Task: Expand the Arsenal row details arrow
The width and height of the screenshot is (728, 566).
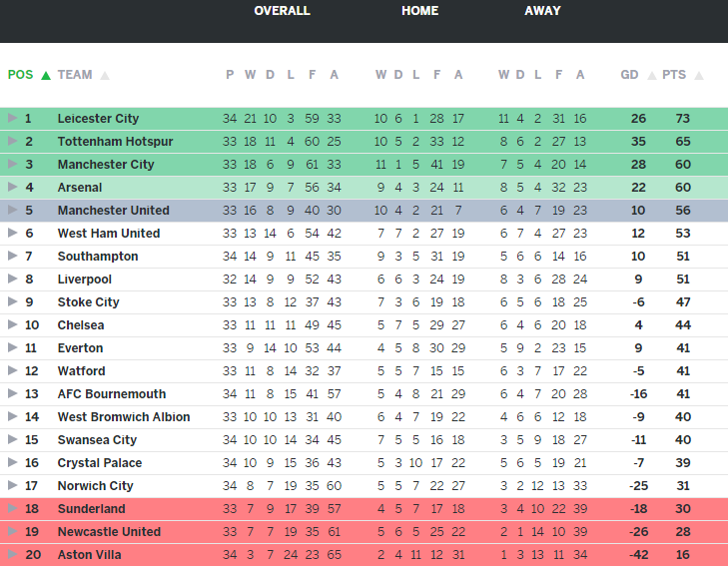Action: (x=12, y=188)
